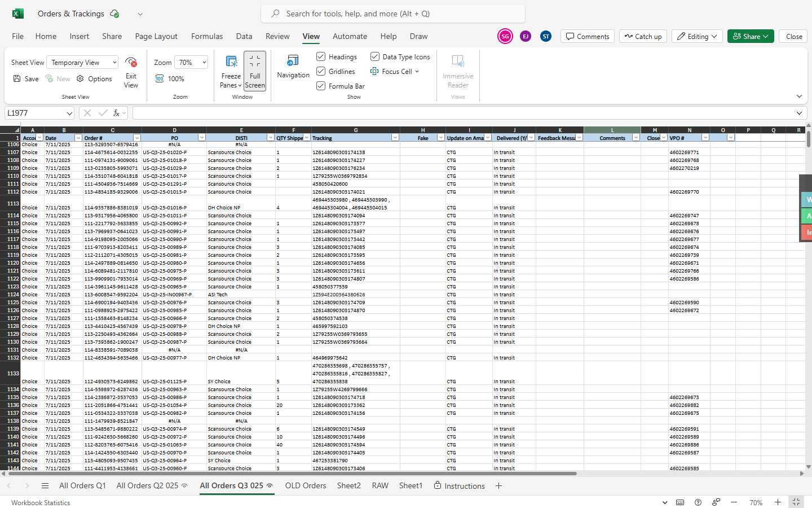Open Freeze Panes menu

[231, 72]
